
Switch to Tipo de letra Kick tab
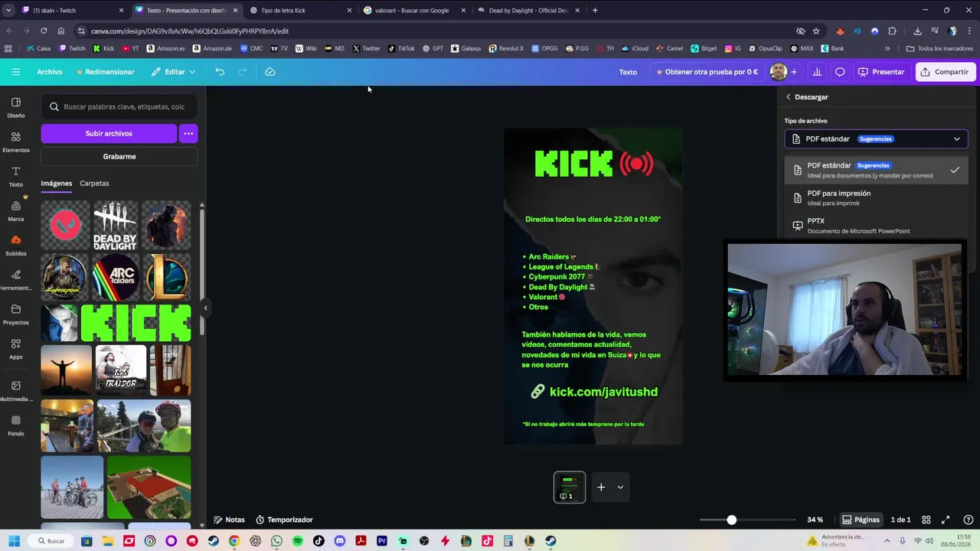pos(301,11)
